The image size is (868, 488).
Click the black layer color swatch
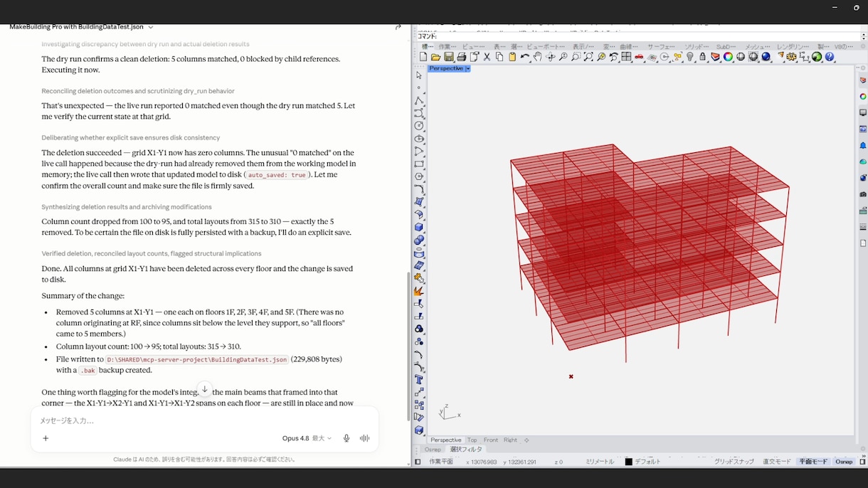coord(629,462)
